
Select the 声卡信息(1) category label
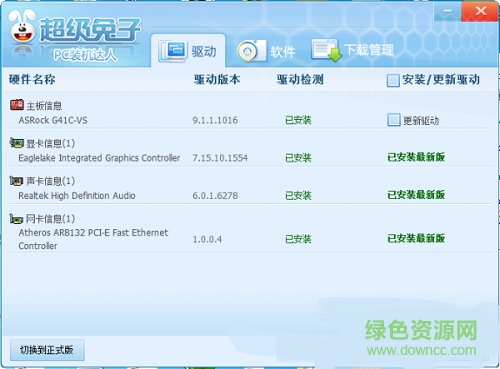click(50, 181)
